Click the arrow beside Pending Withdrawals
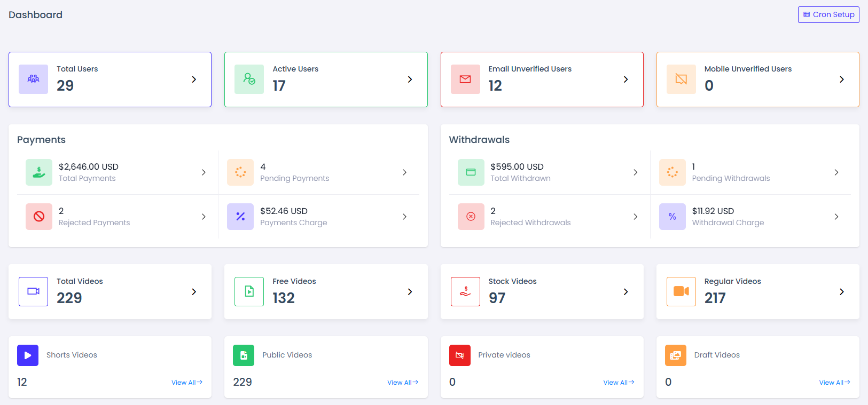868x405 pixels. tap(836, 172)
